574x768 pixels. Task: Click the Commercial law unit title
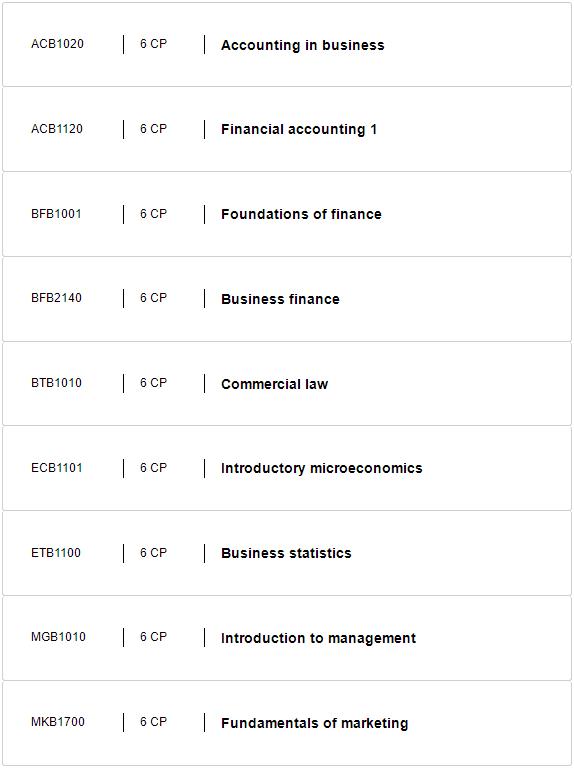[x=274, y=384]
